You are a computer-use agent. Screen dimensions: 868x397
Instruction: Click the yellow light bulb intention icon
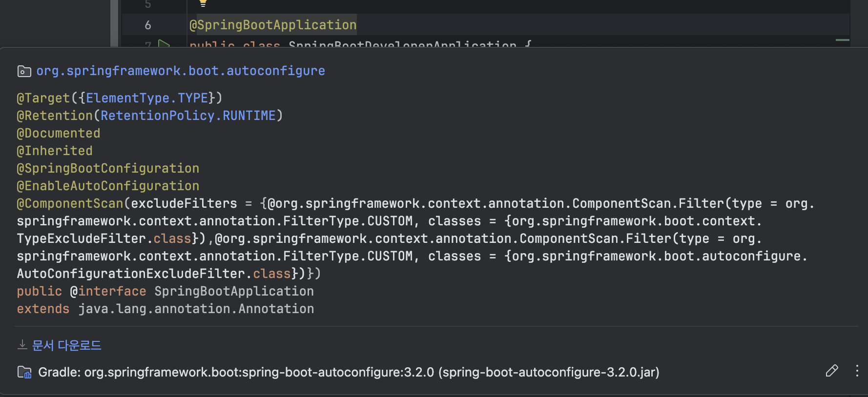pos(203,3)
